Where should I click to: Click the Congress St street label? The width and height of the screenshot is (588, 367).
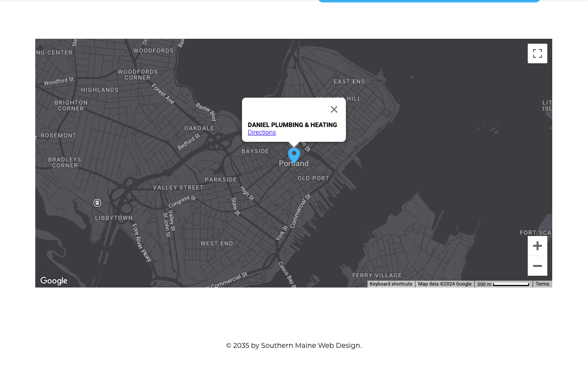tap(182, 202)
